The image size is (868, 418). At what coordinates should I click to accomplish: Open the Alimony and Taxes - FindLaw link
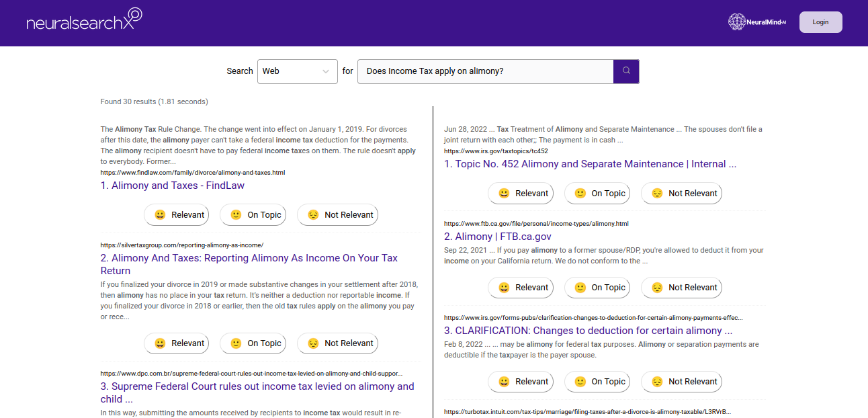(173, 185)
